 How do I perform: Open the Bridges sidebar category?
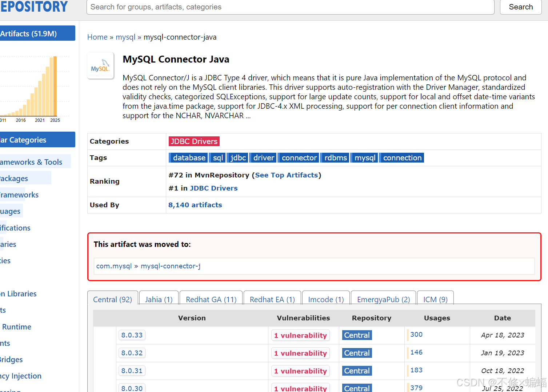[11, 360]
